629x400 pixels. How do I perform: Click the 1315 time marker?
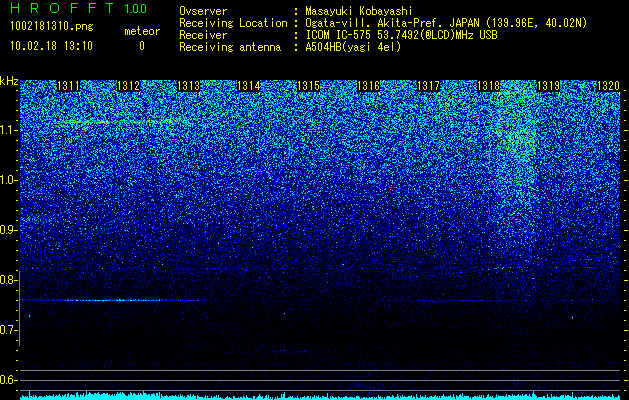[308, 86]
